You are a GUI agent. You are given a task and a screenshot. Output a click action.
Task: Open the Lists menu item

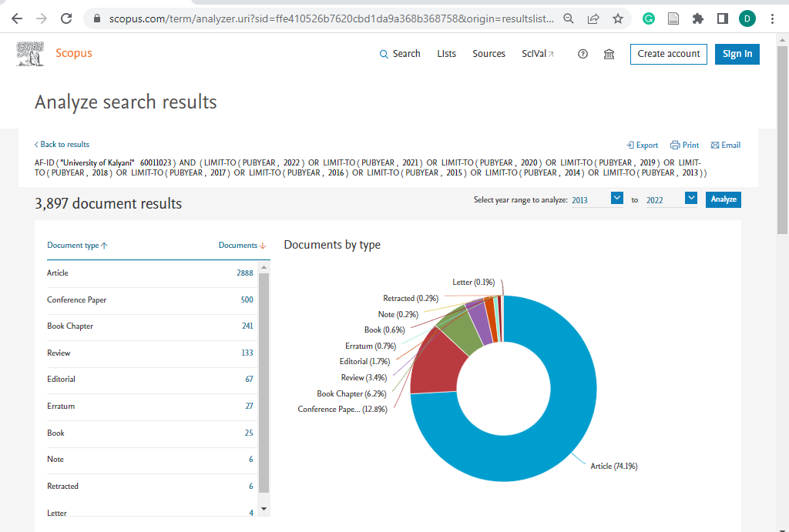pyautogui.click(x=446, y=54)
